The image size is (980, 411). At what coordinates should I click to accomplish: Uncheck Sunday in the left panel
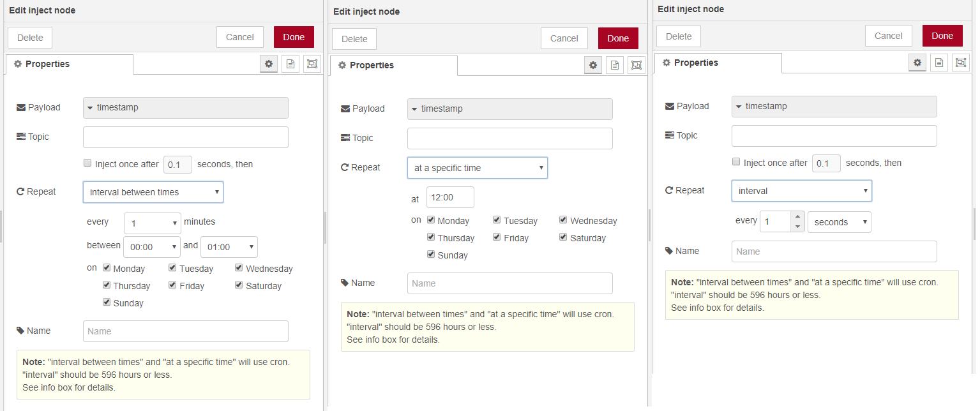click(107, 303)
